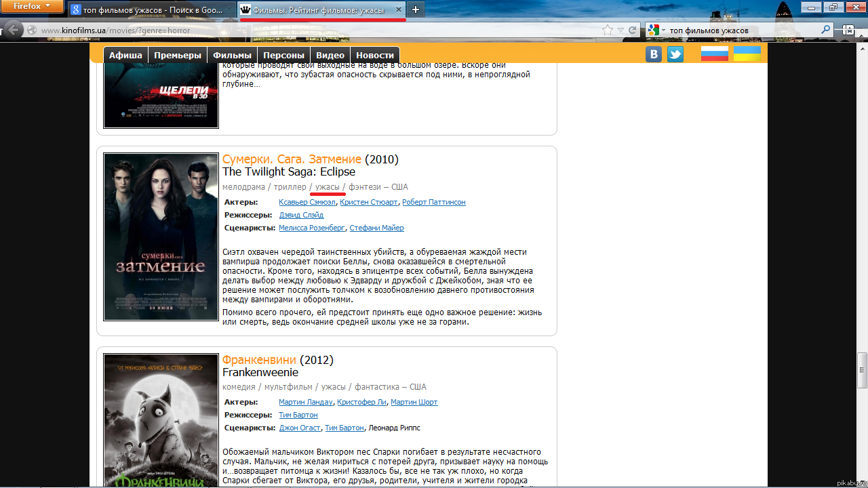The height and width of the screenshot is (488, 868).
Task: Open the URL history dropdown arrow
Action: [620, 30]
